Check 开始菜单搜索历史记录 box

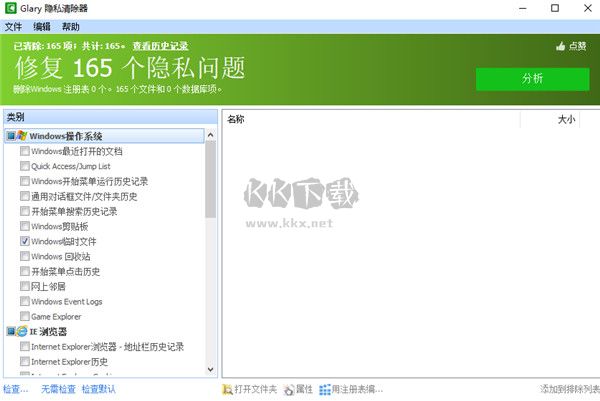(x=25, y=211)
